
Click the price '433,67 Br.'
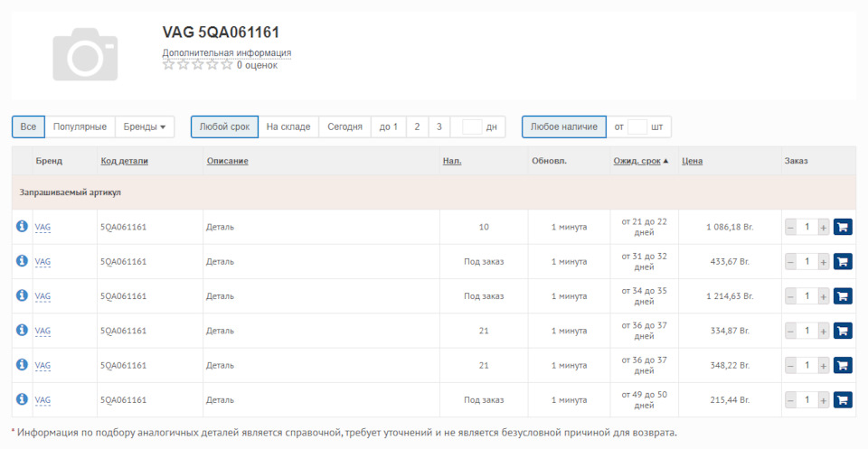coord(730,262)
